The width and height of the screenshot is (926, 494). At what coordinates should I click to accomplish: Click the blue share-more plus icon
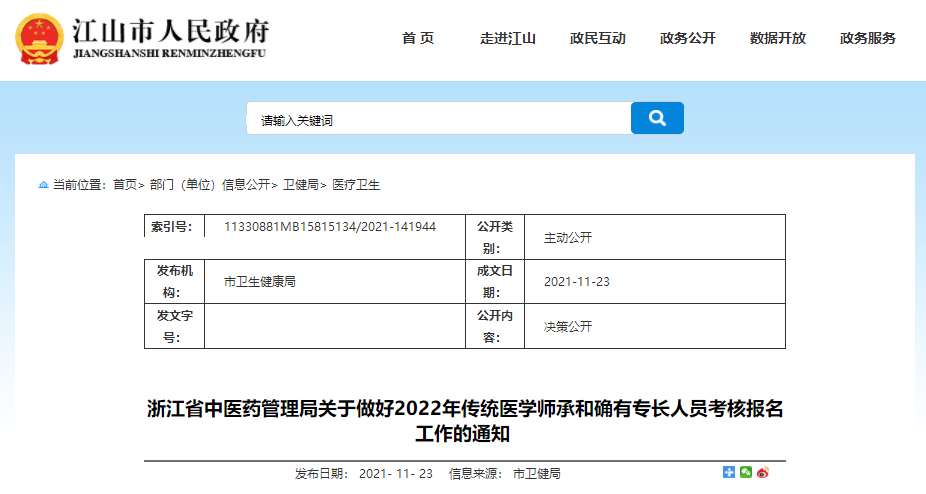tap(729, 473)
